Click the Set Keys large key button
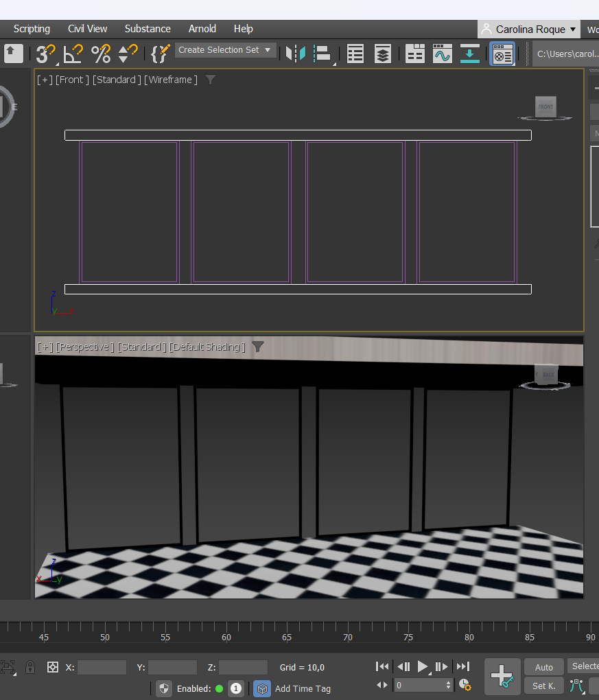Screen dimensions: 599x700 [502, 676]
